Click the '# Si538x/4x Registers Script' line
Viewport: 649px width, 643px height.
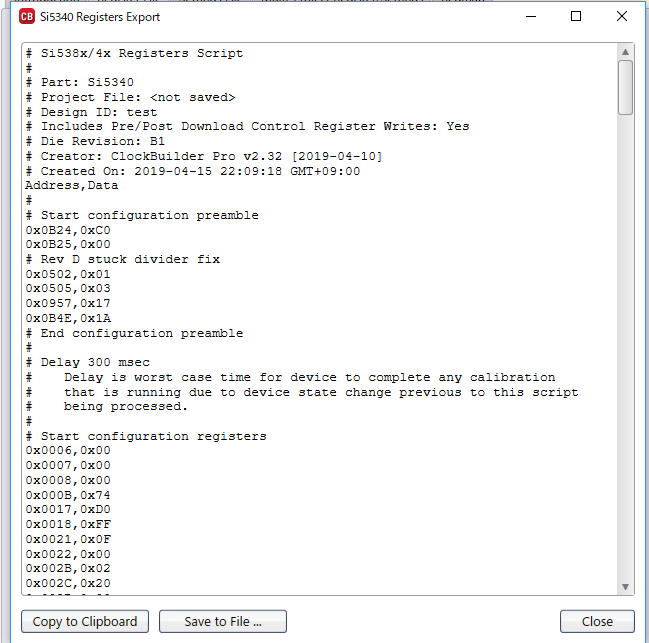134,53
